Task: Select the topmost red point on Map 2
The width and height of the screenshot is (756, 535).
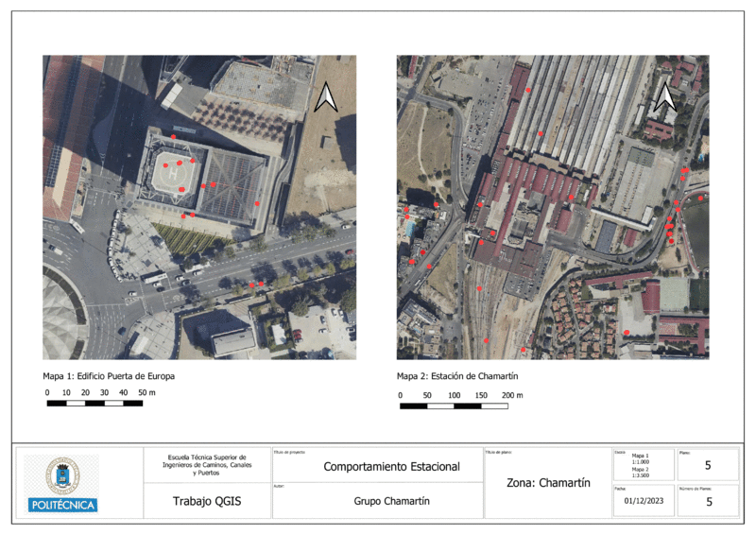Action: click(529, 91)
